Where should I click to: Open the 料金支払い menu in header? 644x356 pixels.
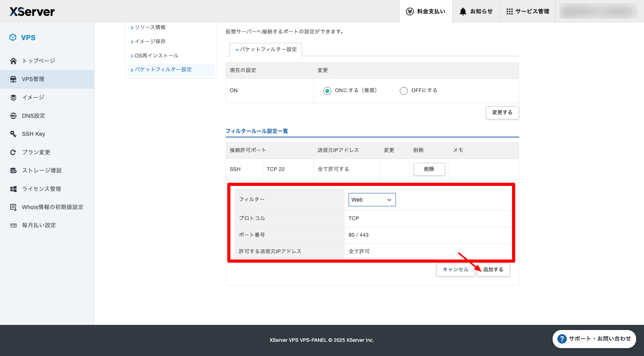tap(426, 11)
